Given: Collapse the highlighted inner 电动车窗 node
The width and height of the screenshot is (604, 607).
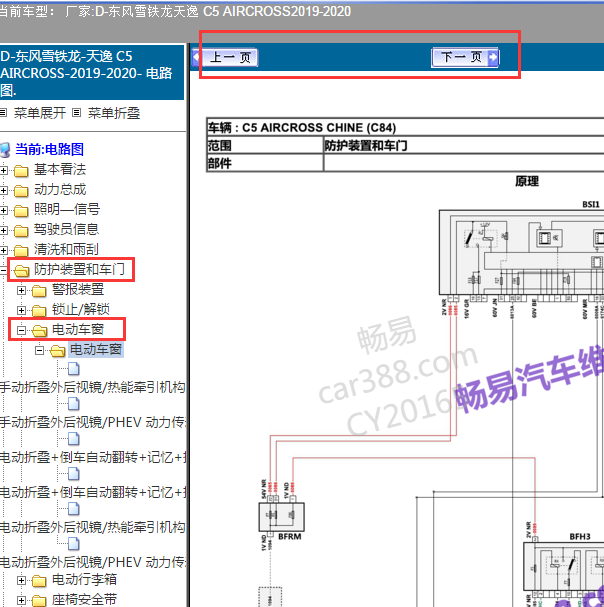Looking at the screenshot, I should coord(39,351).
